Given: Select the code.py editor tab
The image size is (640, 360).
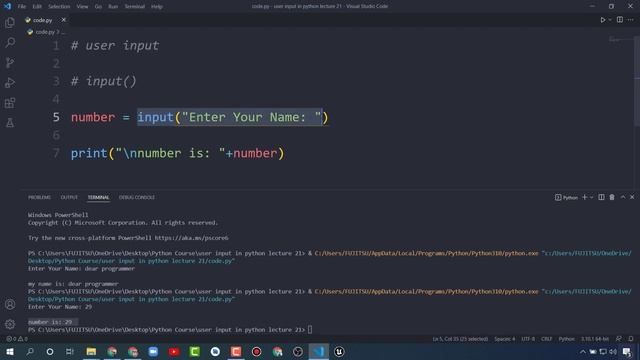Looking at the screenshot, I should [42, 20].
